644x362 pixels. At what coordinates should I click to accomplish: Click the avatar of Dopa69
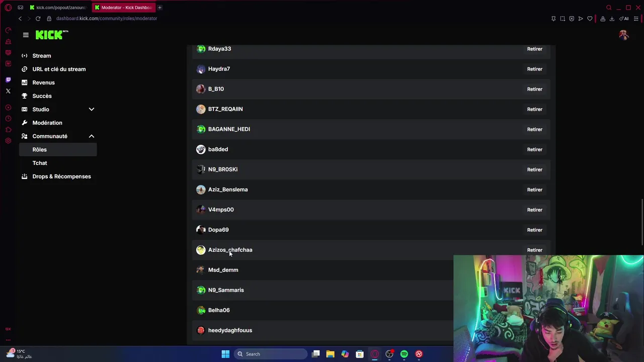pyautogui.click(x=201, y=230)
